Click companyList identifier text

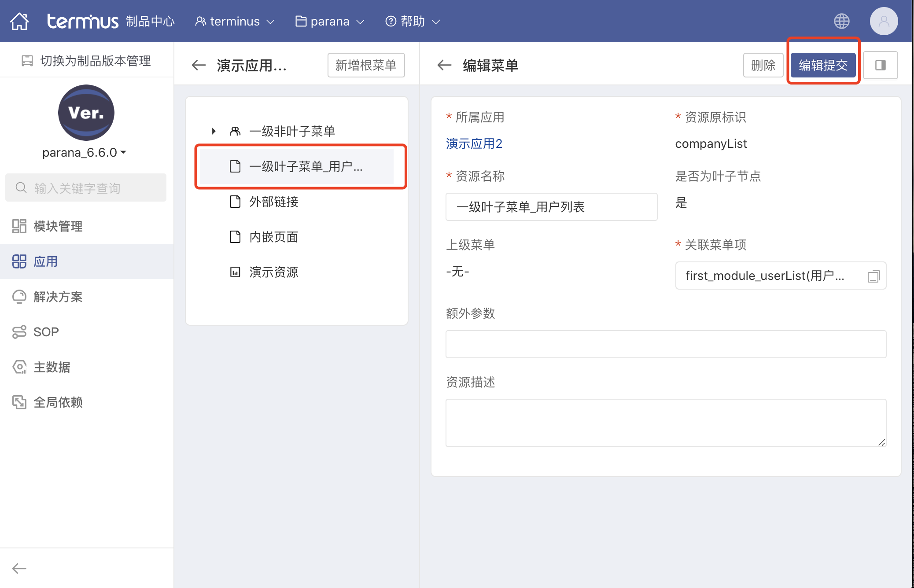point(711,143)
